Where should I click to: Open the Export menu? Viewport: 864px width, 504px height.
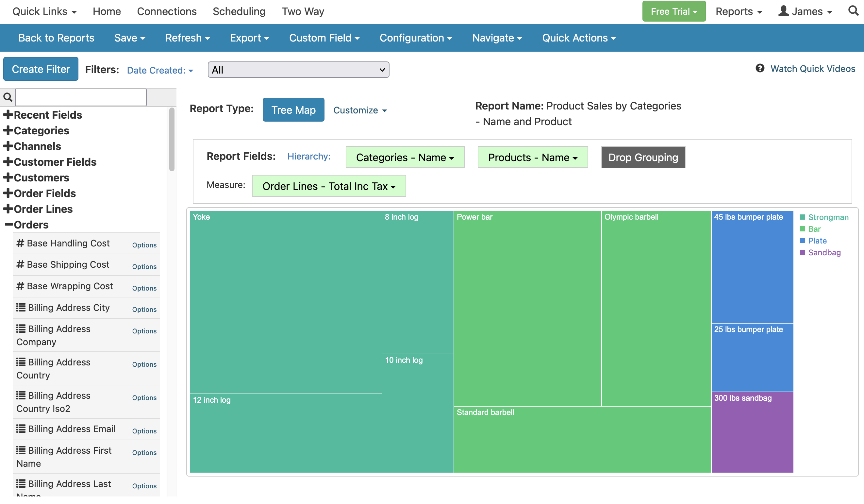[x=249, y=38]
